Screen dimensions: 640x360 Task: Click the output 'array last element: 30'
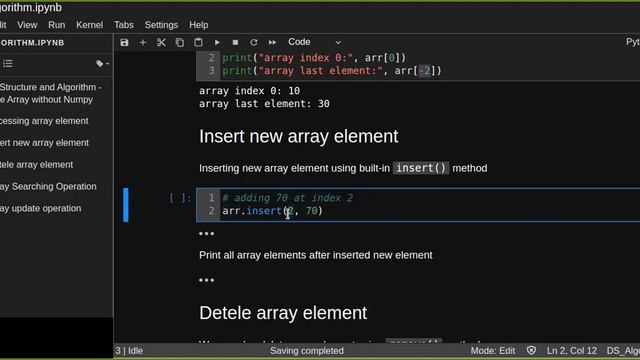click(264, 104)
